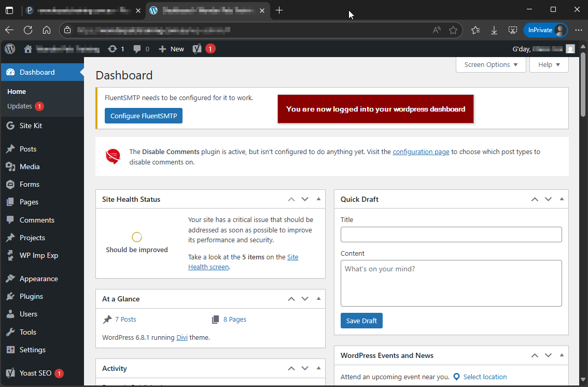Viewport: 588px width, 387px height.
Task: Click the Quick Draft Title field
Action: tap(451, 234)
